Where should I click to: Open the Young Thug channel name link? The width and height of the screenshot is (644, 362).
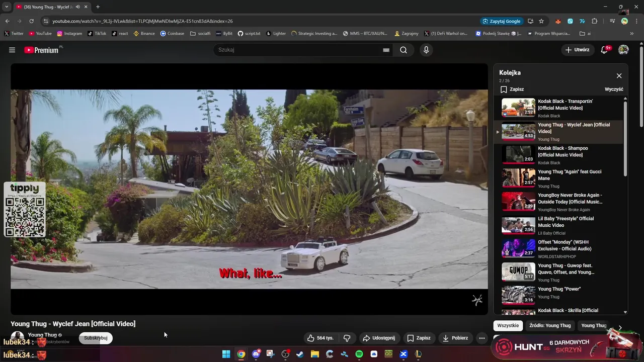pos(42,335)
